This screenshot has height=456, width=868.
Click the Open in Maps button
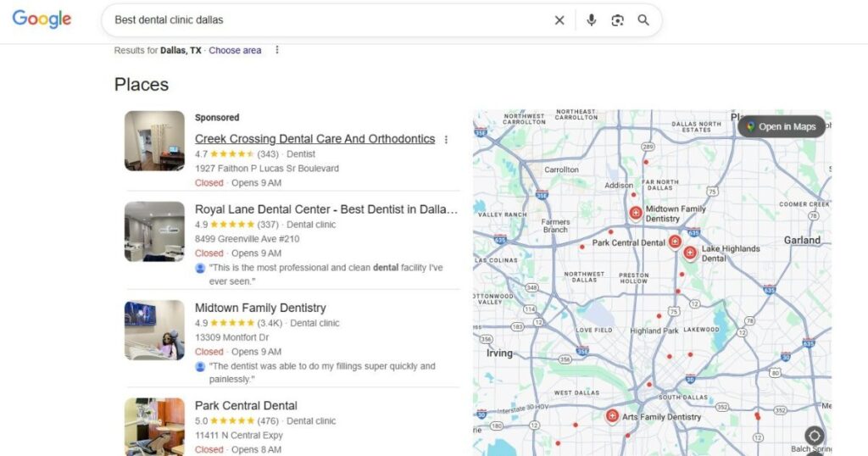point(781,127)
